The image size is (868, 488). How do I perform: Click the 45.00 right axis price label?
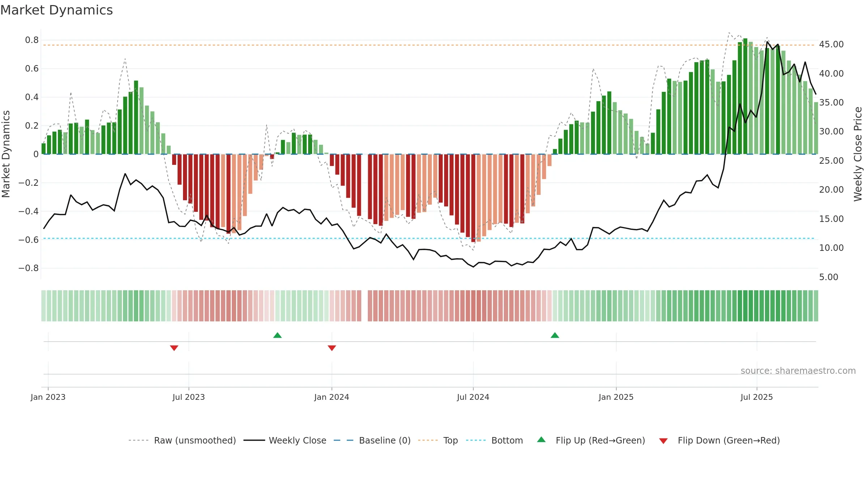(831, 44)
